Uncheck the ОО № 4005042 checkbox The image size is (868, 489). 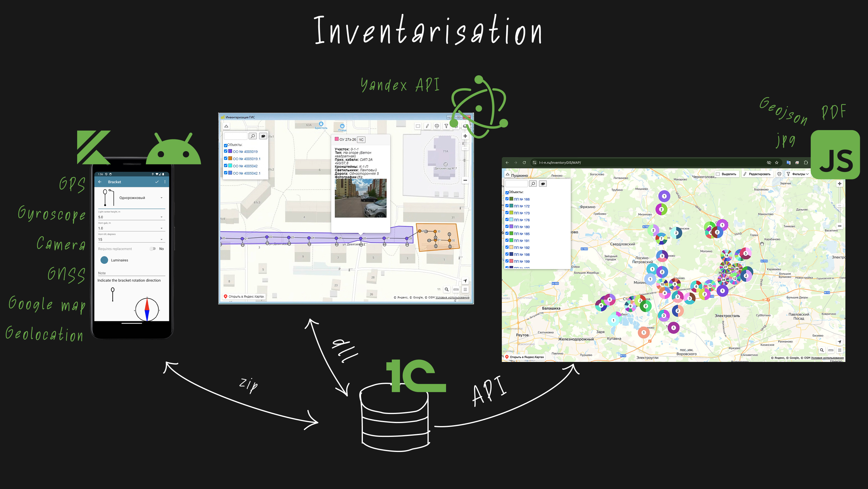pyautogui.click(x=226, y=165)
